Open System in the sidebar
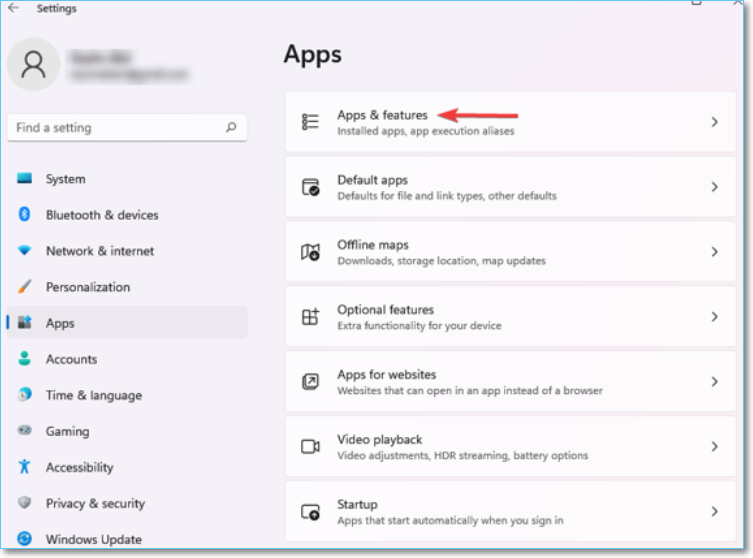Screen dimensions: 753x558 point(65,179)
